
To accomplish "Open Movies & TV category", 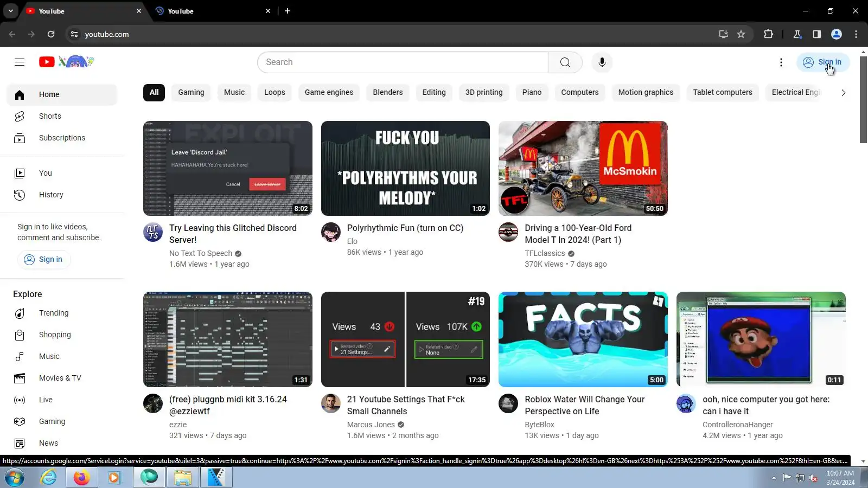I will [62, 378].
